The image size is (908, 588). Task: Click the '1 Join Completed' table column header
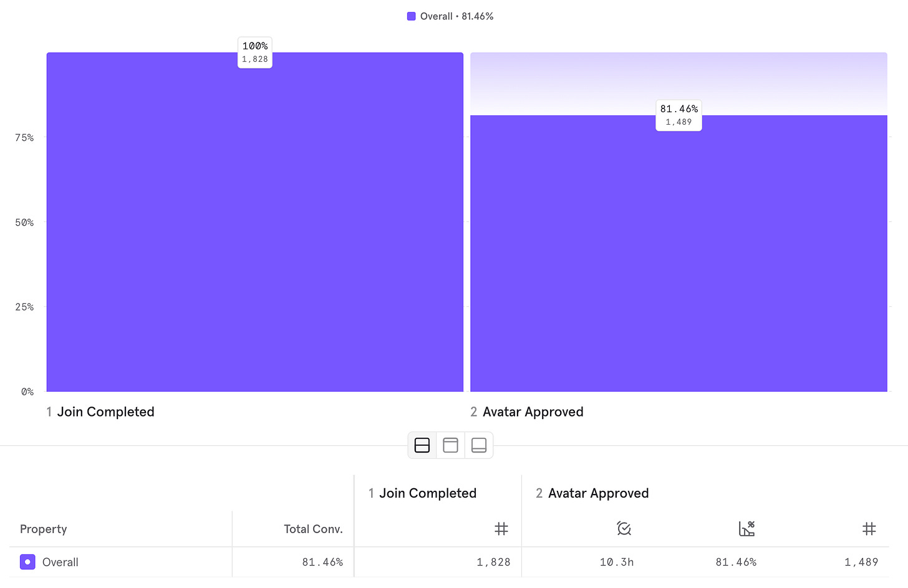tap(422, 493)
